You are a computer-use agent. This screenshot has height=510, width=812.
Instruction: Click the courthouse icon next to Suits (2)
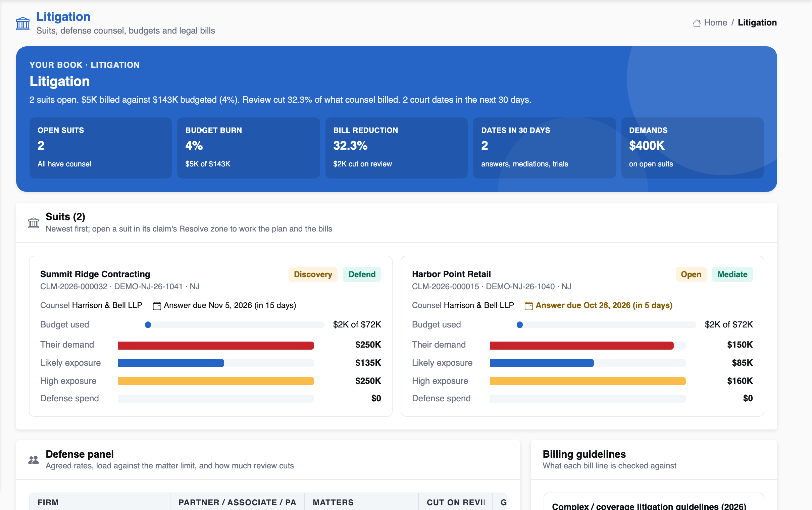pyautogui.click(x=33, y=222)
